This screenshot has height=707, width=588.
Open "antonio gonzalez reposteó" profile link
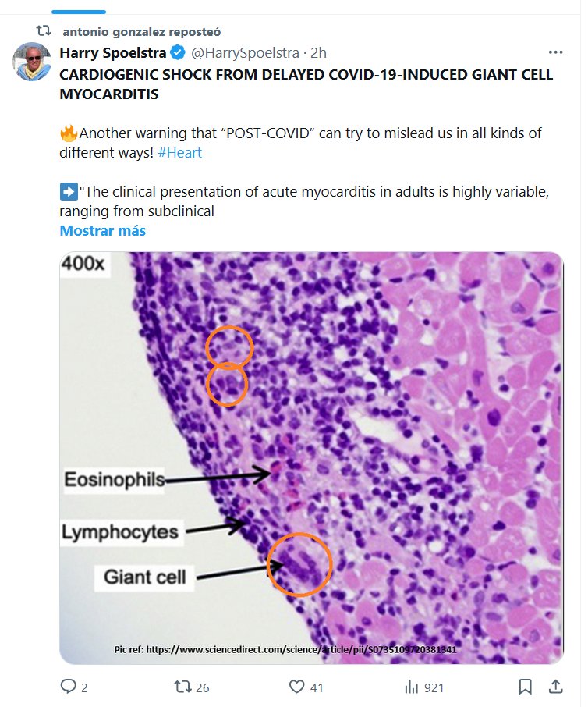point(141,32)
